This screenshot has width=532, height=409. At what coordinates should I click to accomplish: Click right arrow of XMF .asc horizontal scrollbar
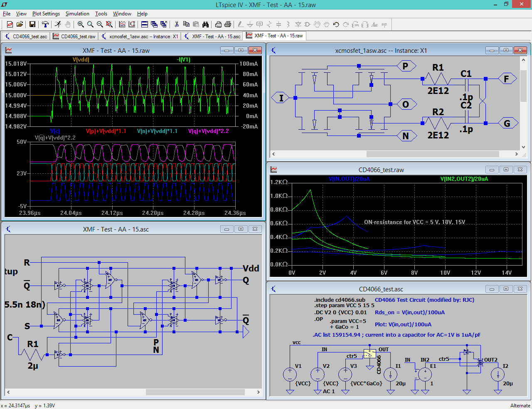point(258,392)
